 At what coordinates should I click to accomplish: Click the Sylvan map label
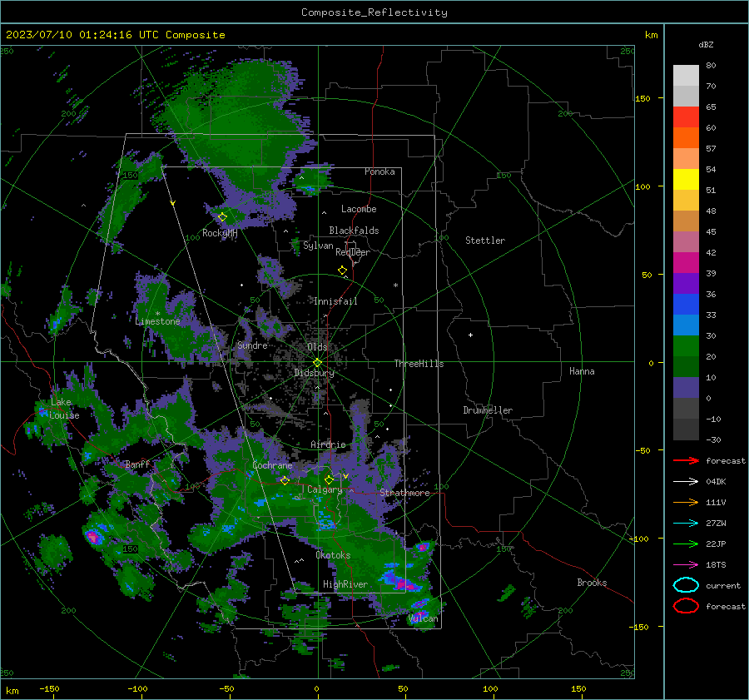point(318,246)
